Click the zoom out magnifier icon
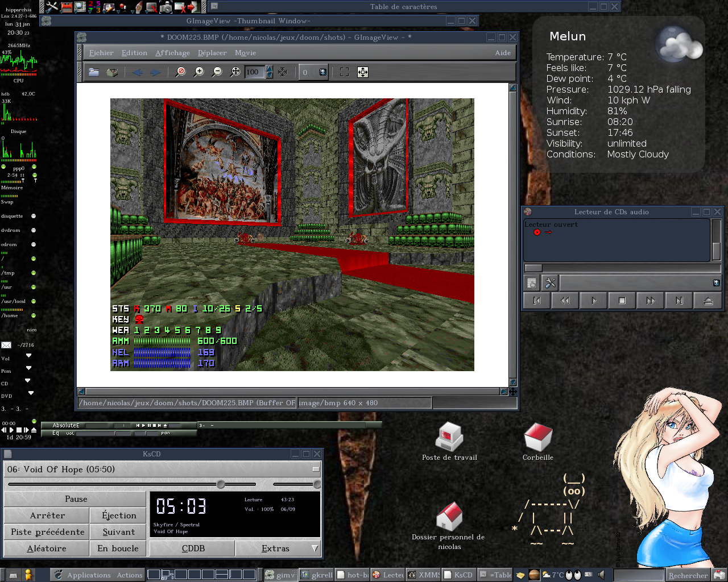 [x=217, y=72]
